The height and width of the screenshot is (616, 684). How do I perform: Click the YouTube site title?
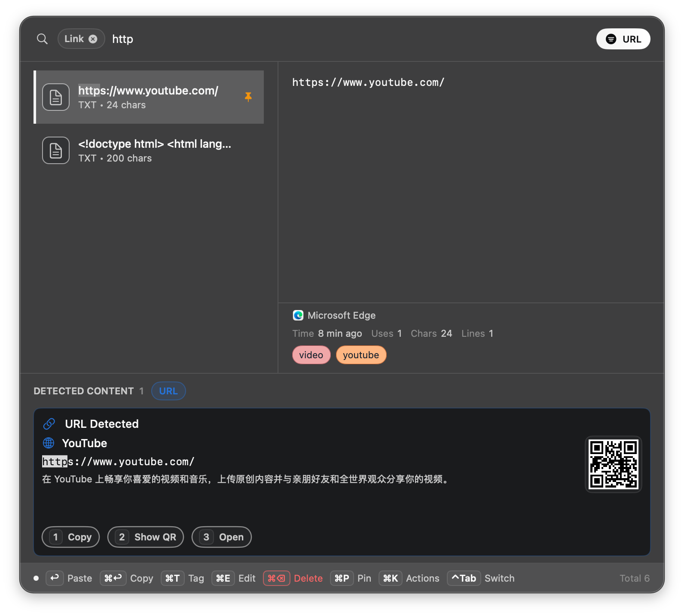coord(85,443)
